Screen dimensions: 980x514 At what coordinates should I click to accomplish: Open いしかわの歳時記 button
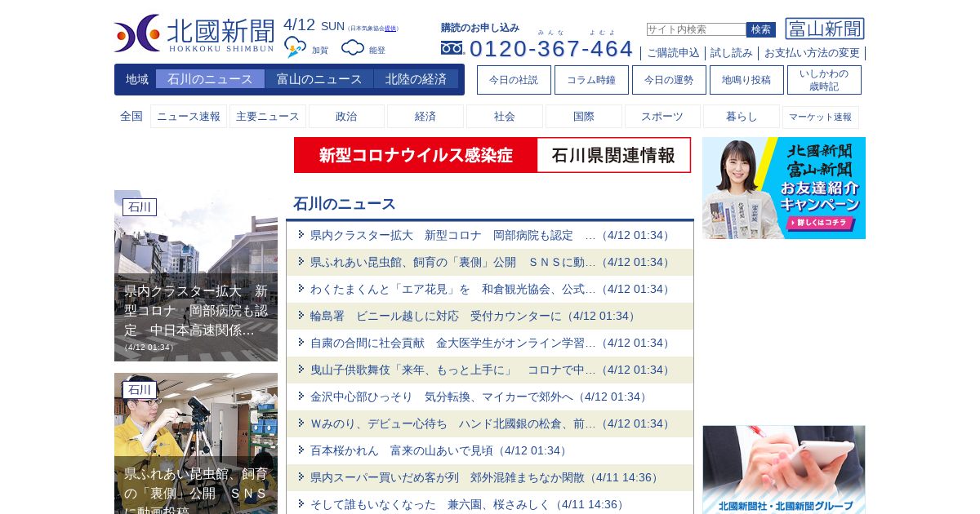[x=824, y=80]
